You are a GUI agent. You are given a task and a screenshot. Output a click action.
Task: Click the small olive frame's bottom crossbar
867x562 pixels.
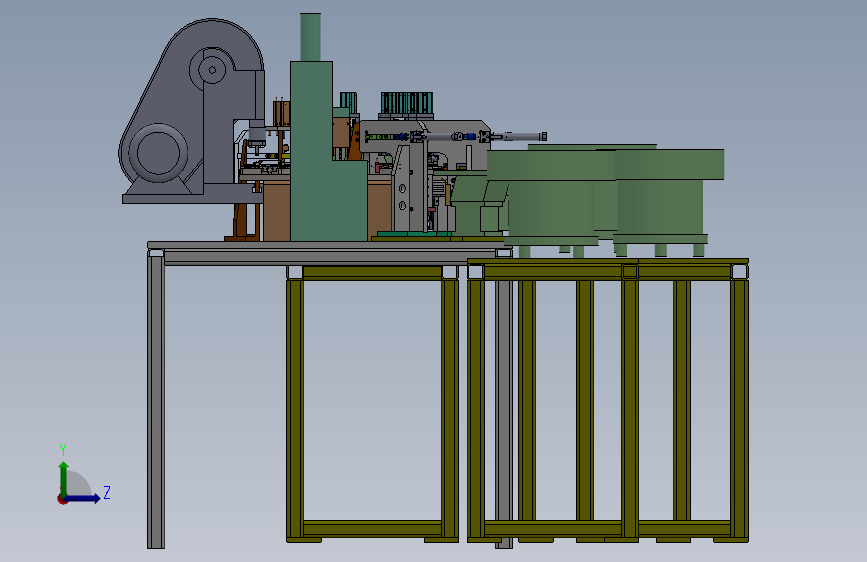pos(372,528)
